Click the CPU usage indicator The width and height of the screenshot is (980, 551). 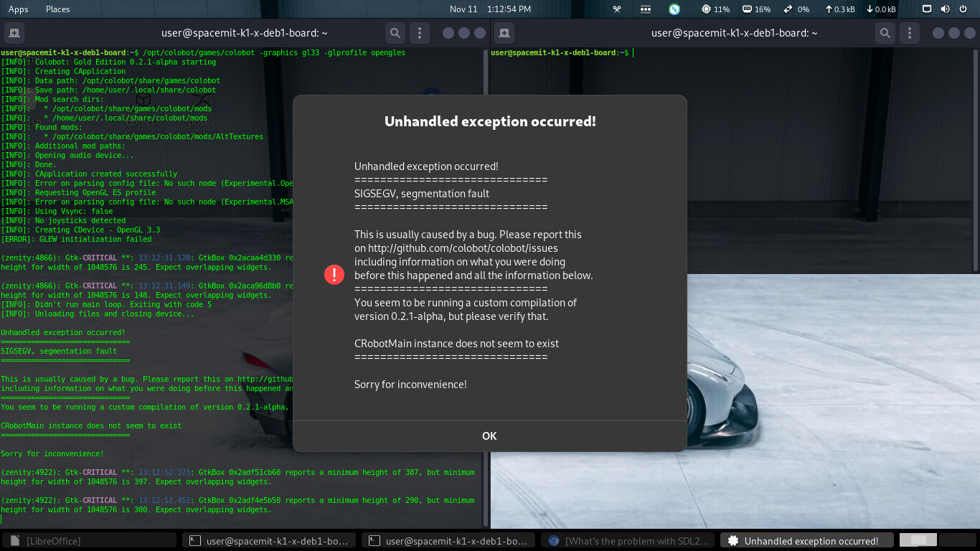[x=715, y=9]
